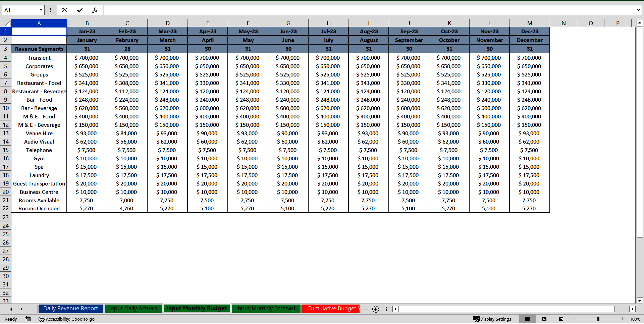Screen dimensions: 644x324
Task: Open the Input Monthly Forecast sheet
Action: click(266, 309)
